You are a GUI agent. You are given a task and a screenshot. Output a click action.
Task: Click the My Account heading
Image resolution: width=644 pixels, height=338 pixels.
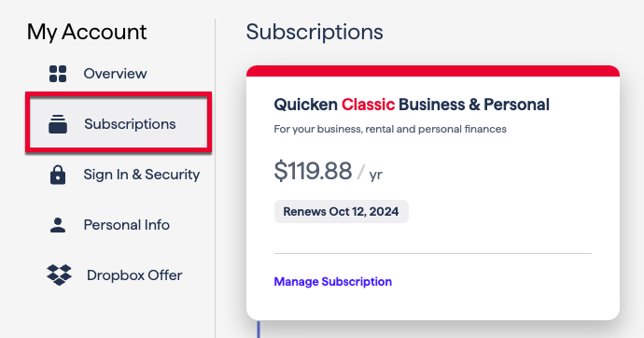(87, 32)
